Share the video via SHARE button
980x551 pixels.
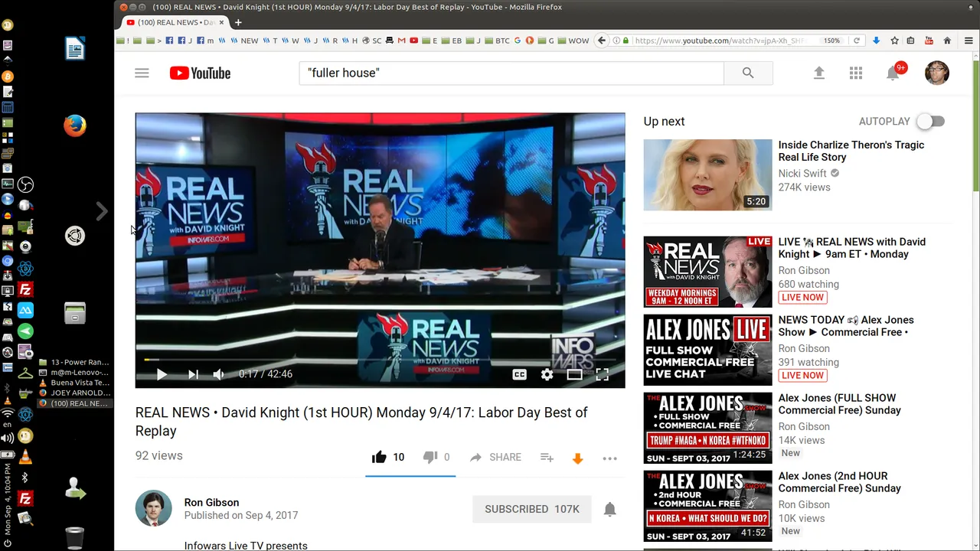(495, 458)
